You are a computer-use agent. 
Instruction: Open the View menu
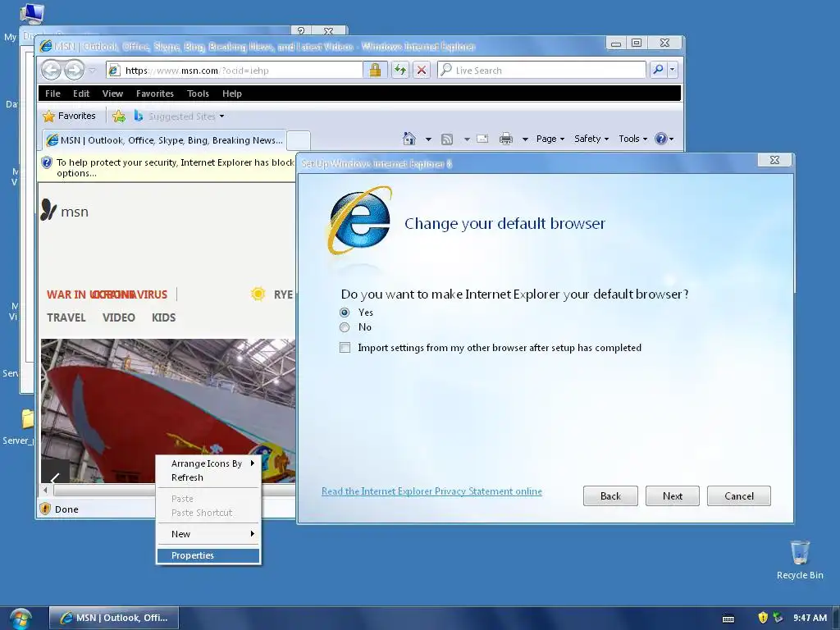pyautogui.click(x=112, y=94)
